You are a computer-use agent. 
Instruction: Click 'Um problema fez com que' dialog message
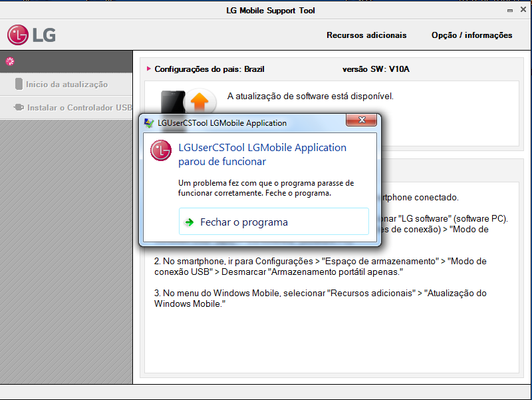[266, 188]
